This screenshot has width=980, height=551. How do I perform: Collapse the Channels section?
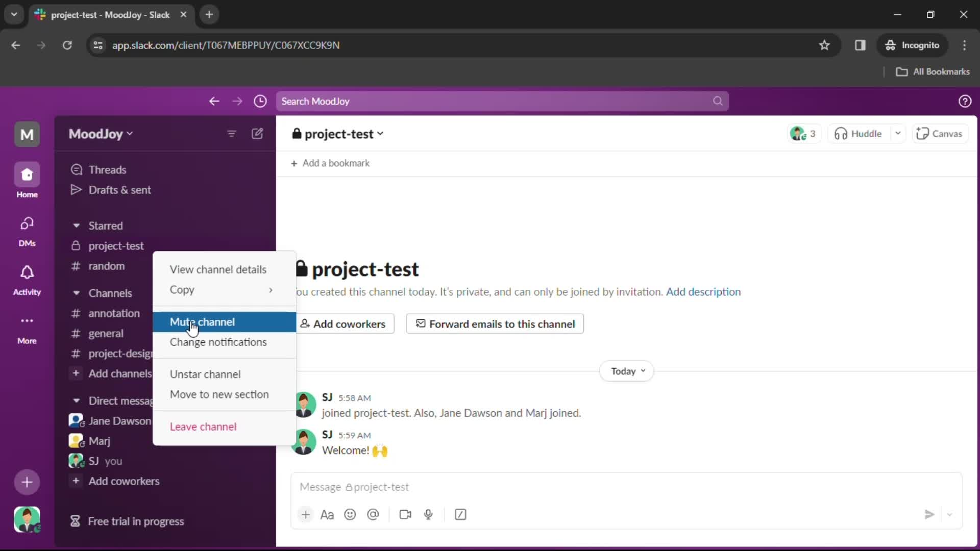(76, 293)
